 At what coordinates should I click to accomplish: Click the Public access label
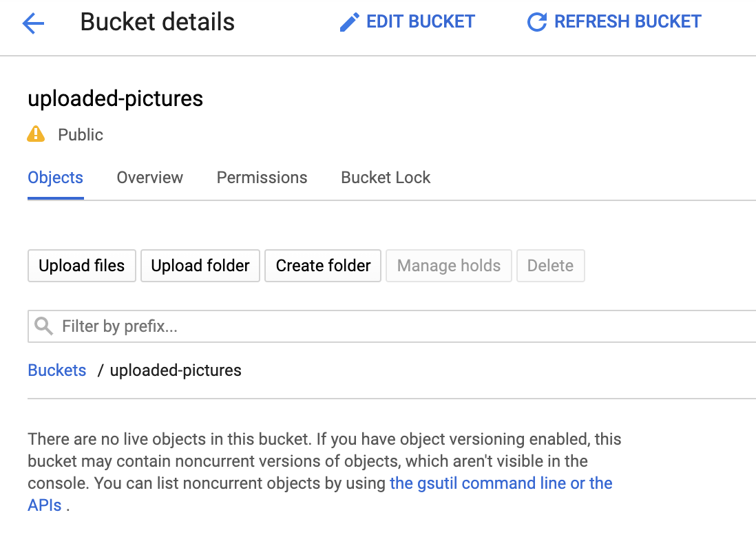click(81, 135)
